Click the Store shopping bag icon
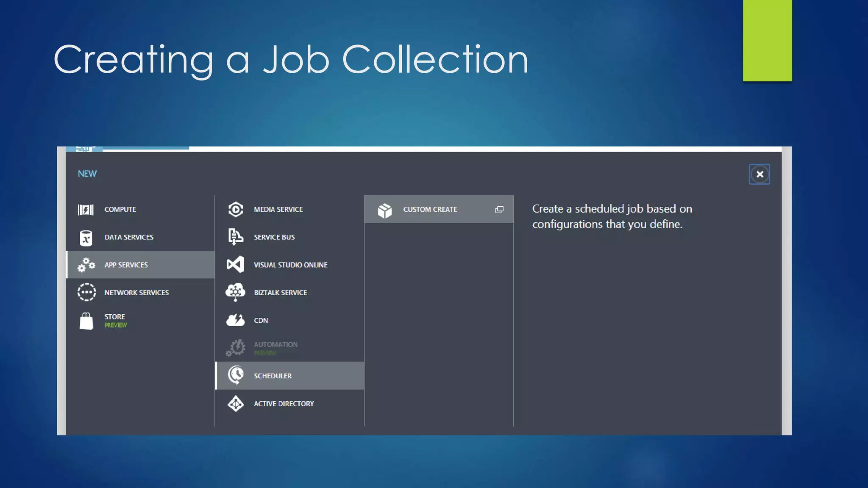 [86, 321]
